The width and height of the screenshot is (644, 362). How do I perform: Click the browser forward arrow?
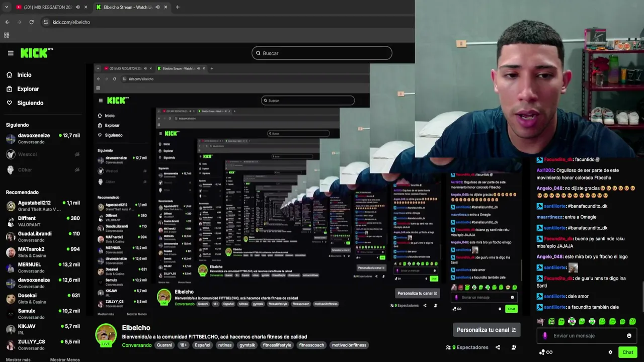click(19, 22)
